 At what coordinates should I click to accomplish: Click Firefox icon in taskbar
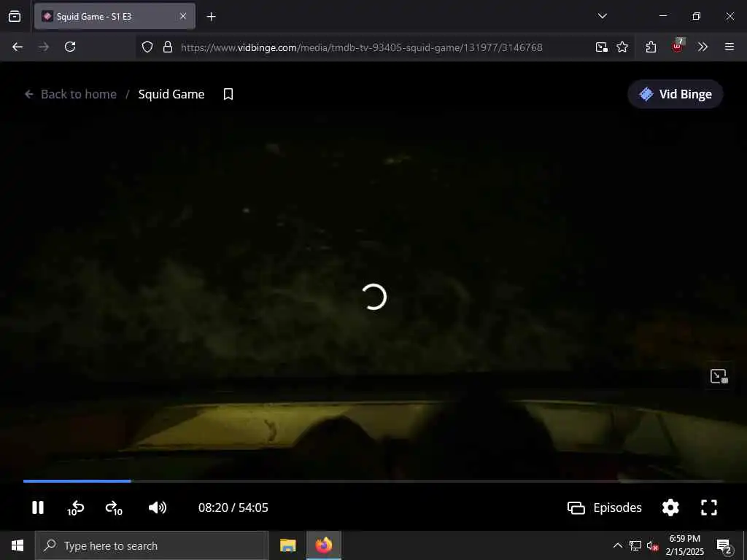(x=323, y=545)
